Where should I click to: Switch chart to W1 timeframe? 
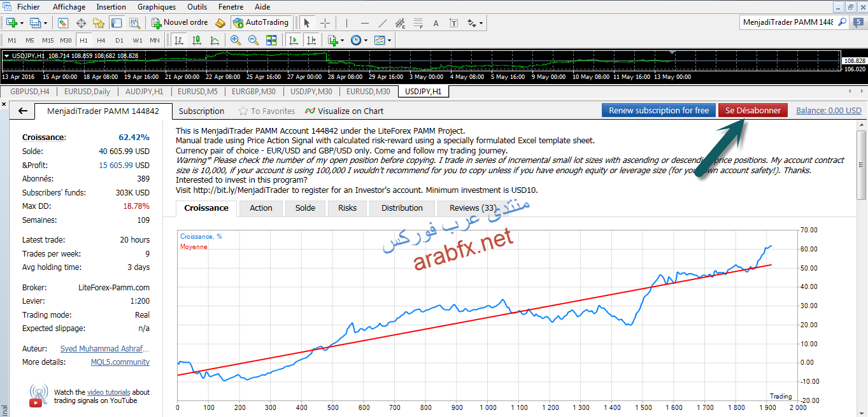point(138,40)
